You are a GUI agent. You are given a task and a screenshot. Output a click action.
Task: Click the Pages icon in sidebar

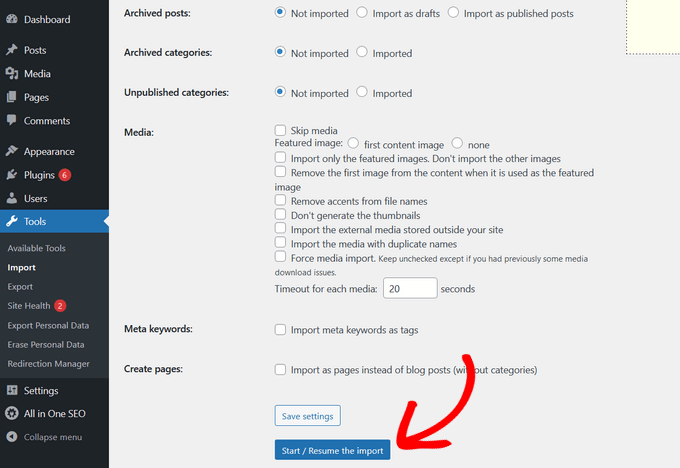[x=12, y=98]
